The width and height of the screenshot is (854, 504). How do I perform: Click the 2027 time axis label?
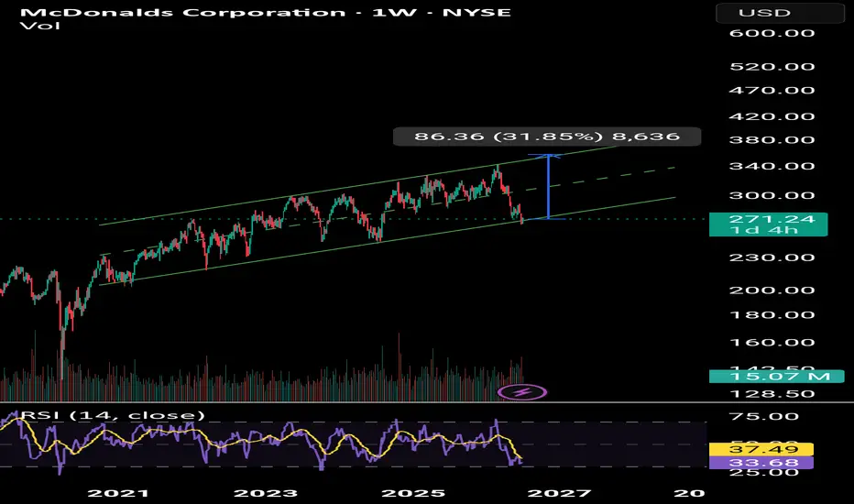(x=559, y=493)
